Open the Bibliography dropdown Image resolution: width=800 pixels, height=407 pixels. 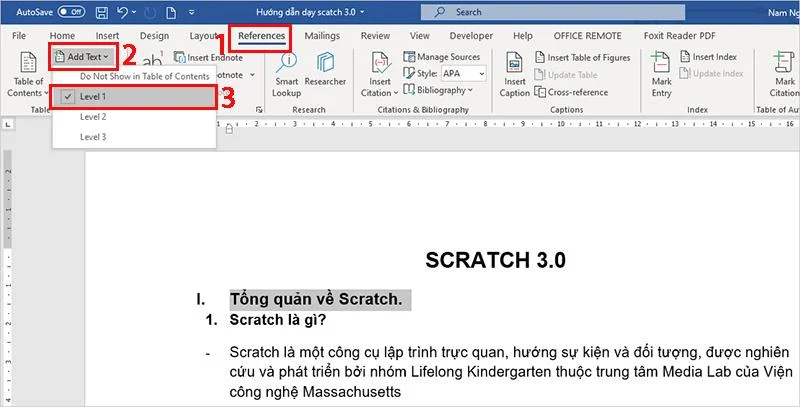[438, 90]
